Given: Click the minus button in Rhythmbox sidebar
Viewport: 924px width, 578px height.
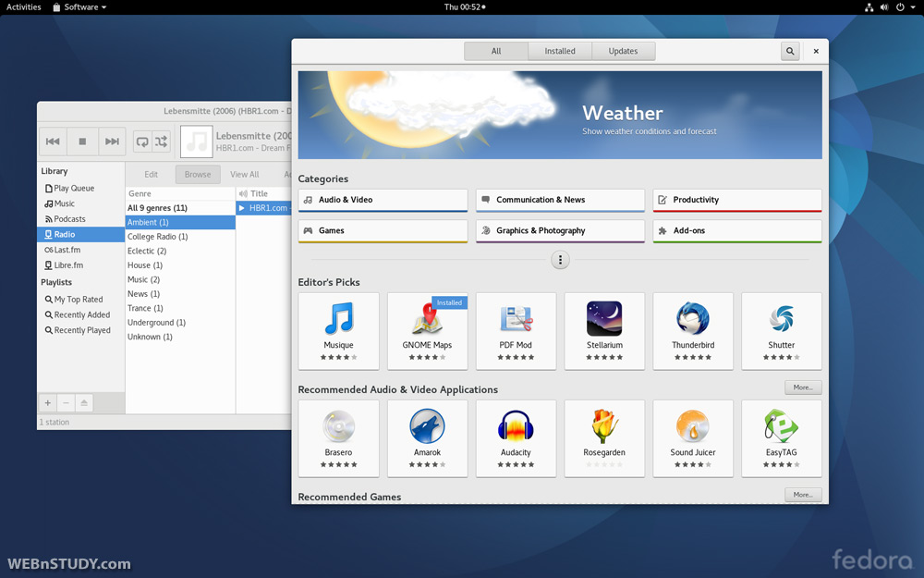Looking at the screenshot, I should click(x=66, y=403).
